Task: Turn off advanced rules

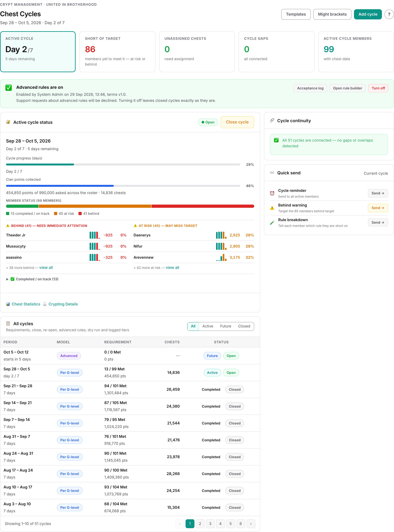Action: tap(378, 88)
